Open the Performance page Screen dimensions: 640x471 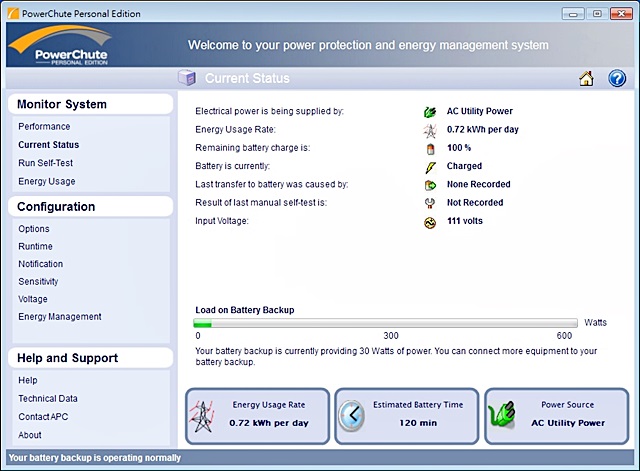pos(44,127)
